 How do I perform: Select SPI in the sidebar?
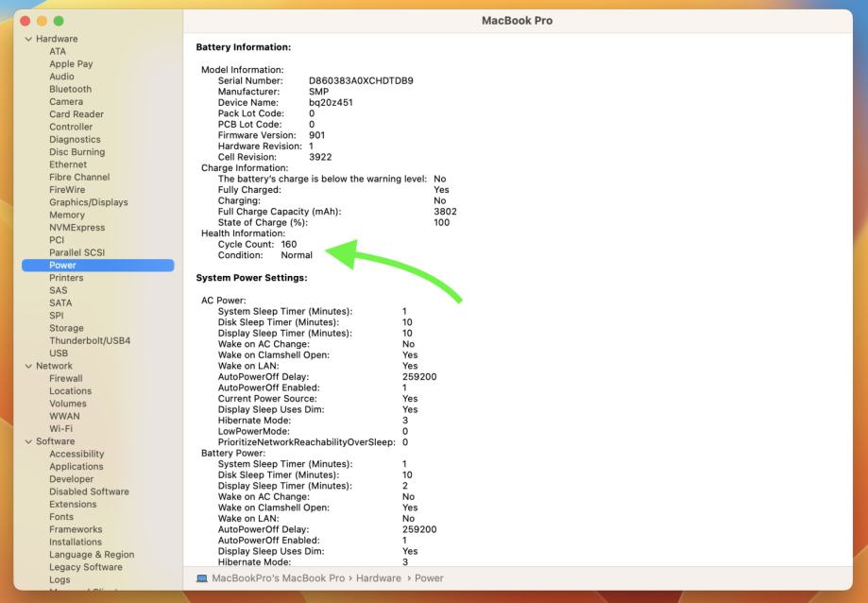pyautogui.click(x=57, y=316)
